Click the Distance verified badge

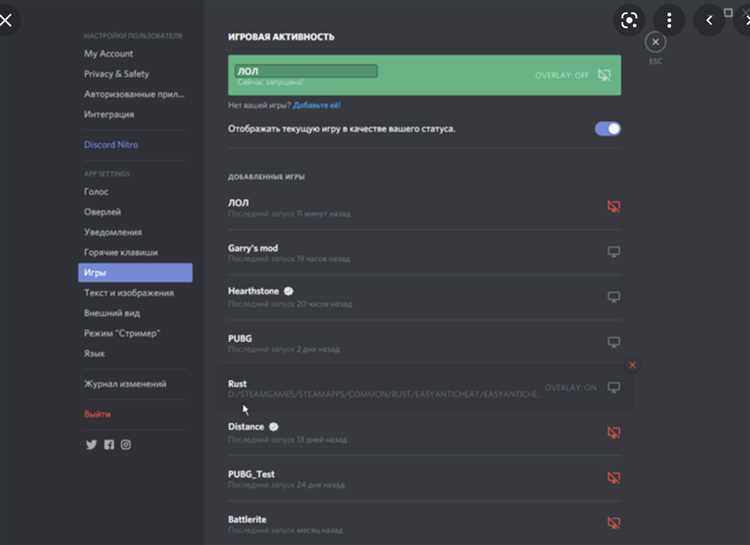click(274, 427)
